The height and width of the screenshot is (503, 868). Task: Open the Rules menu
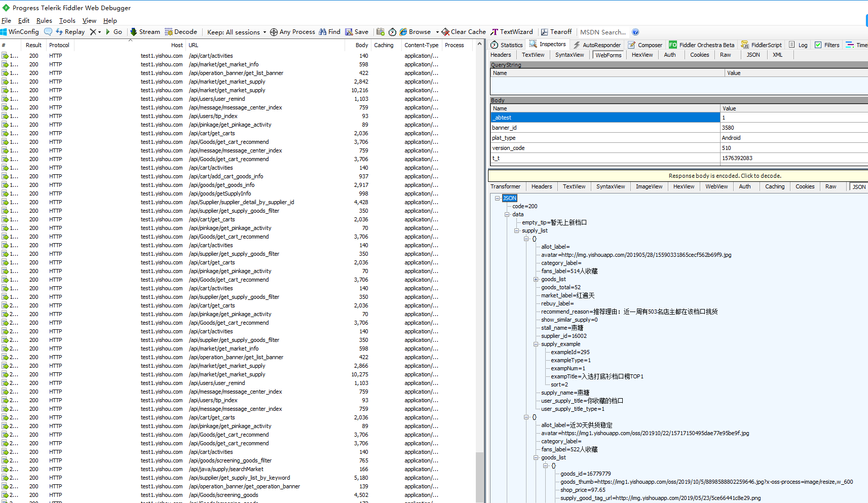pyautogui.click(x=44, y=21)
